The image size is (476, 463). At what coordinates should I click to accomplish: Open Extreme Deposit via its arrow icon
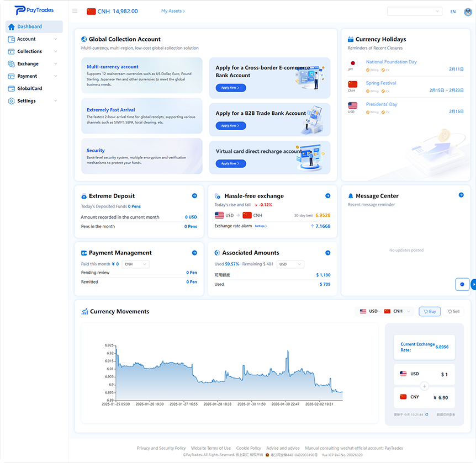pyautogui.click(x=194, y=196)
